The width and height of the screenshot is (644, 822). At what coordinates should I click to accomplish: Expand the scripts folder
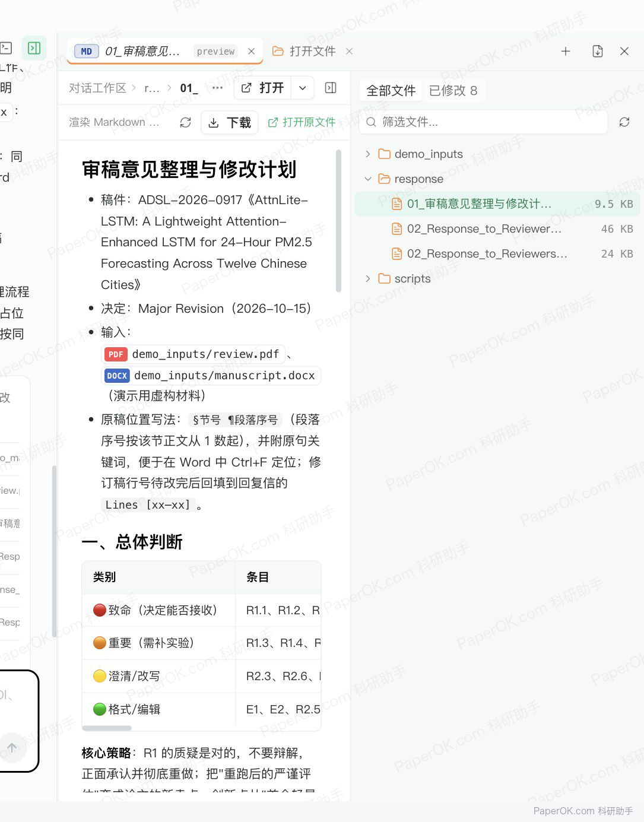pyautogui.click(x=368, y=278)
